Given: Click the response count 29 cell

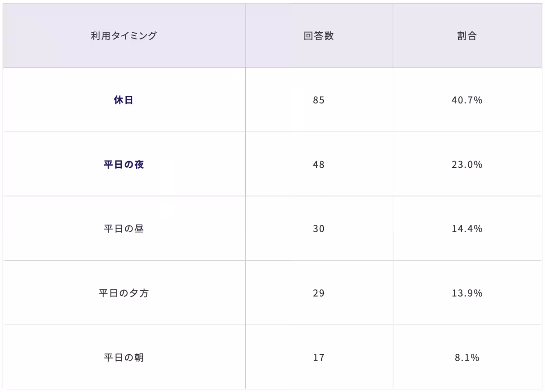Looking at the screenshot, I should [319, 293].
